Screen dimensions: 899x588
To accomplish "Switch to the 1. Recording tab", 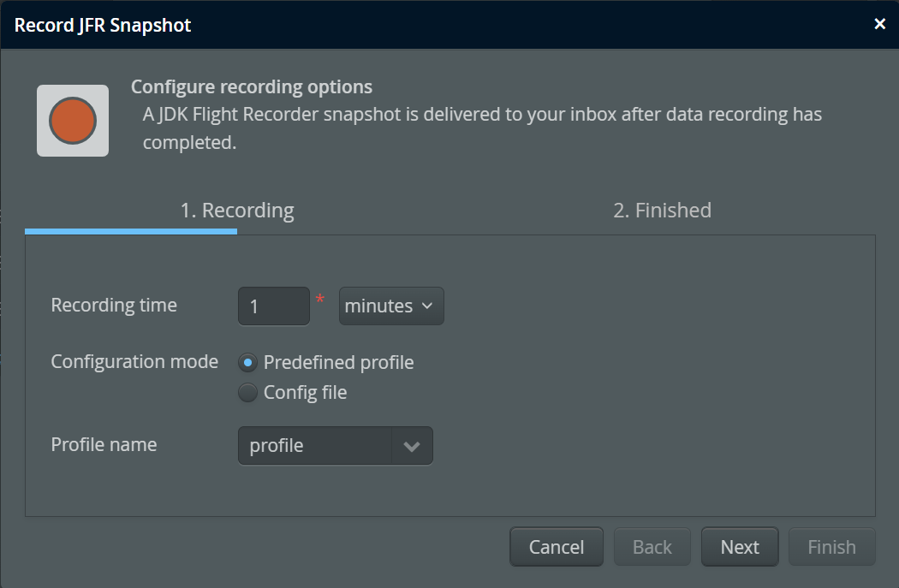I will (x=236, y=211).
